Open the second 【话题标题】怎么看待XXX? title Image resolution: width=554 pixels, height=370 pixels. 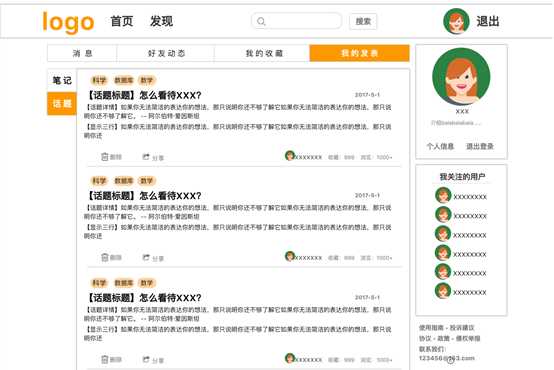pos(144,196)
